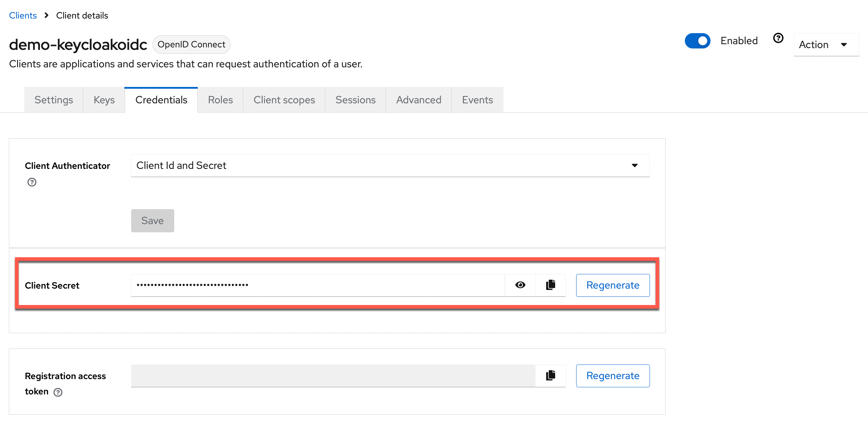Open Client Authenticator help tooltip
Viewport: 868px width, 424px height.
(x=32, y=182)
